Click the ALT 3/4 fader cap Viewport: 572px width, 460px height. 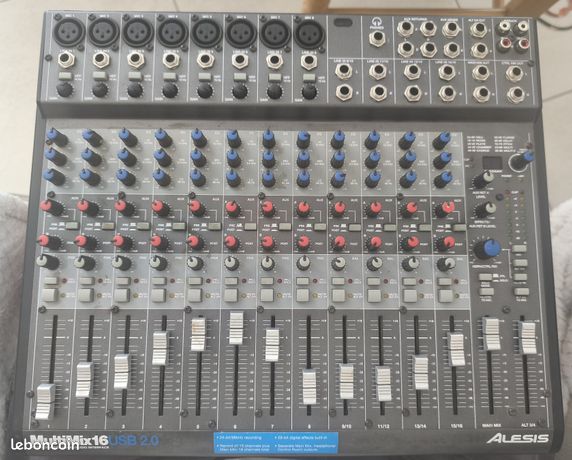[x=527, y=337]
